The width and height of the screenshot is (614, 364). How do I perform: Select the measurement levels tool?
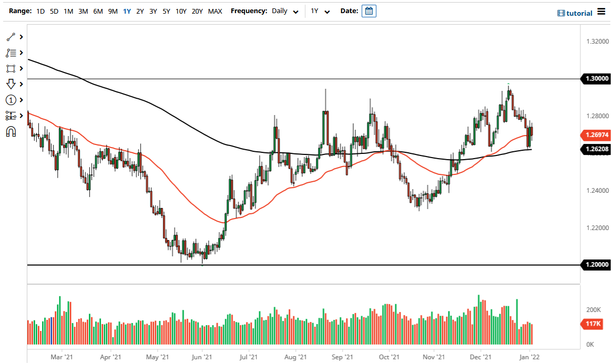pos(9,116)
